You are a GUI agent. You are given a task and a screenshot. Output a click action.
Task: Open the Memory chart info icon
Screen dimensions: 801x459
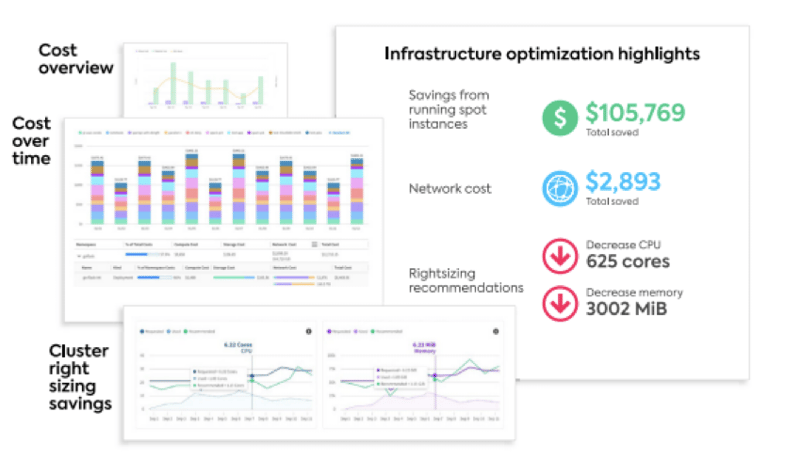point(496,331)
